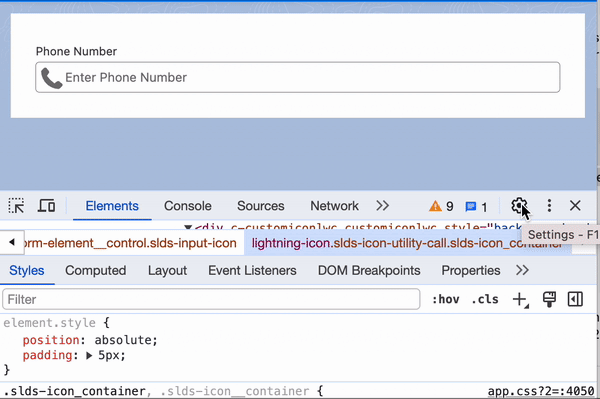Open the DOM Breakpoints sub-tab
The width and height of the screenshot is (600, 399).
click(x=369, y=270)
